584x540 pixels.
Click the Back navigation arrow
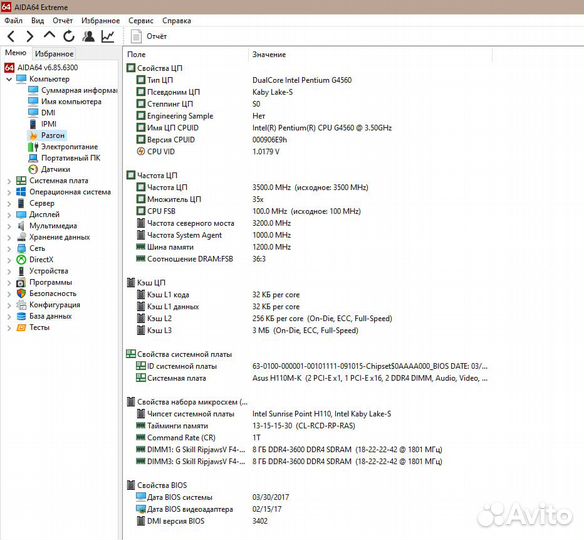coord(11,36)
